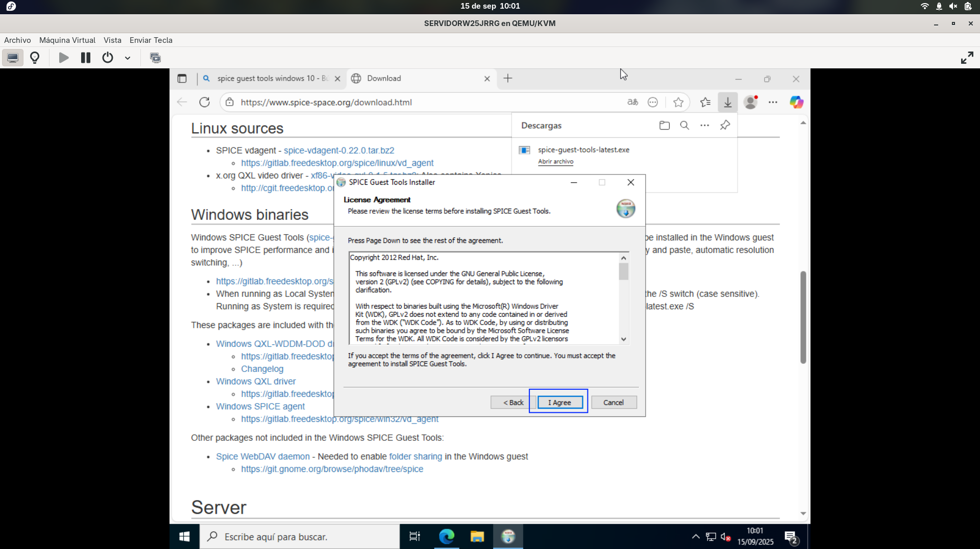Close the Download tab
The width and height of the screenshot is (980, 549).
[x=487, y=79]
